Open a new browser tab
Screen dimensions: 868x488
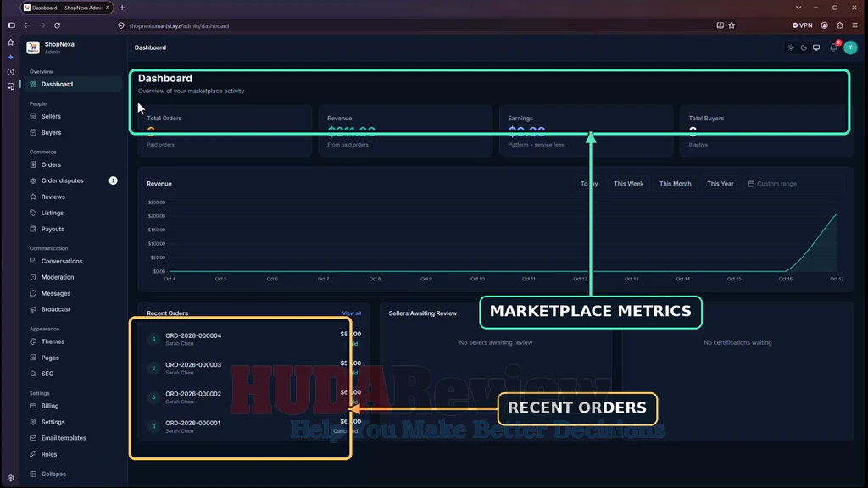point(122,8)
